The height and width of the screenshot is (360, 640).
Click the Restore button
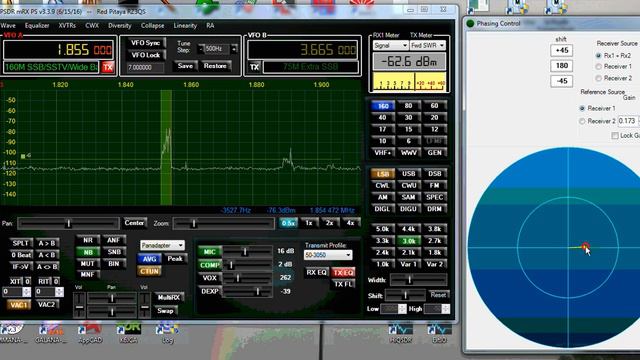tap(215, 66)
